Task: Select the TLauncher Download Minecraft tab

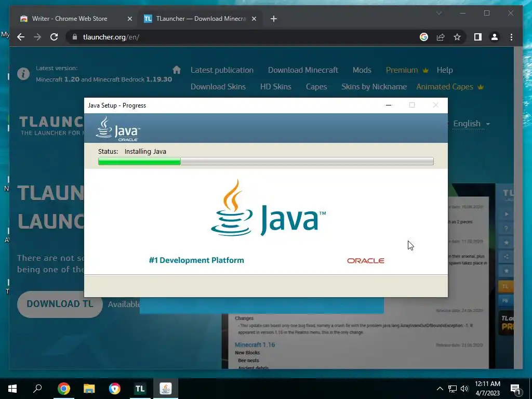Action: pos(200,19)
